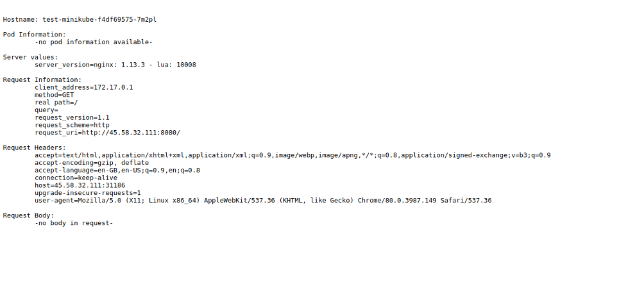Click the Hostname test-minikube-f4df69575-7m2pl line
The height and width of the screenshot is (291, 644).
click(x=80, y=19)
